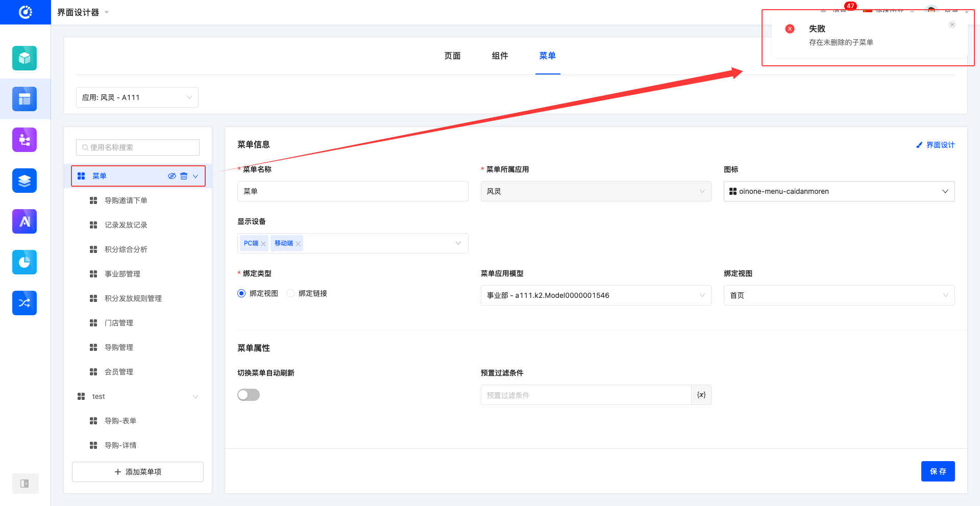Enable the 切换菜单自动刷新 switch

(x=249, y=395)
